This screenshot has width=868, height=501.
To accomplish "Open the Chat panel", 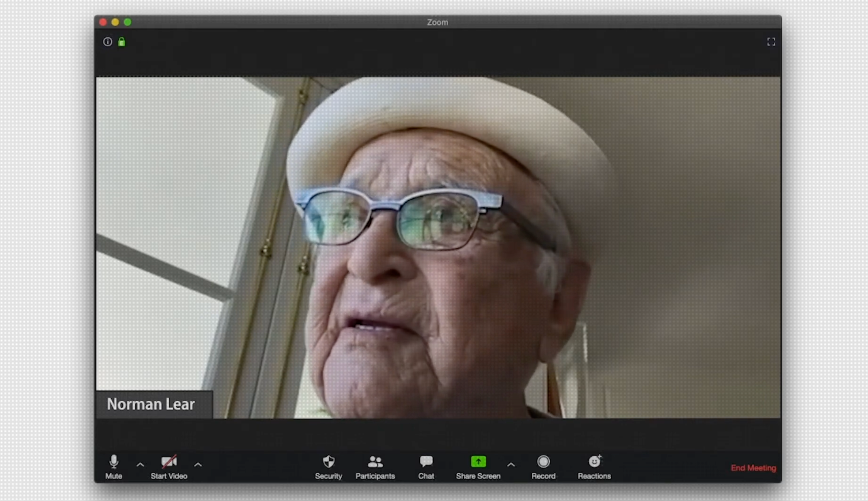I will click(426, 467).
